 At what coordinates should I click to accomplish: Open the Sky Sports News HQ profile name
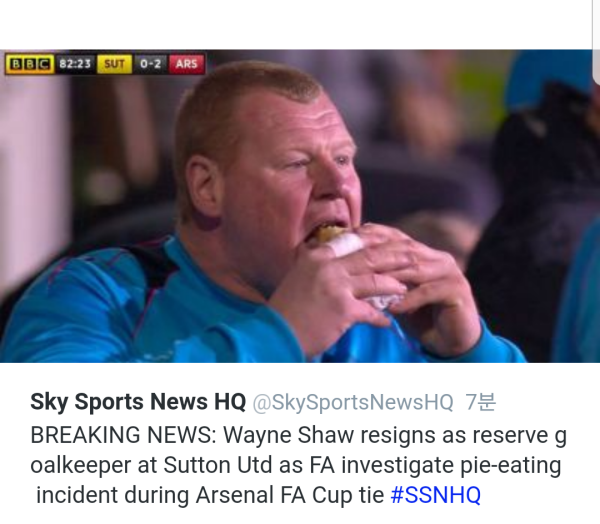(x=138, y=402)
